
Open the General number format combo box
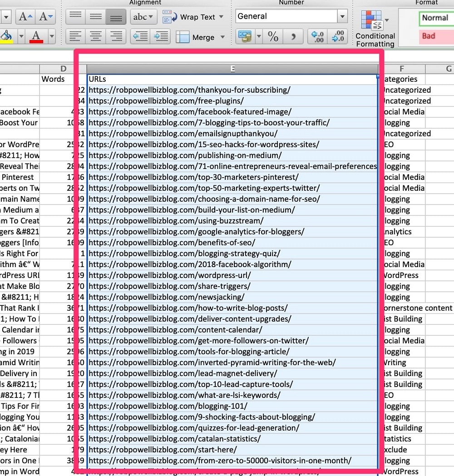tap(291, 16)
